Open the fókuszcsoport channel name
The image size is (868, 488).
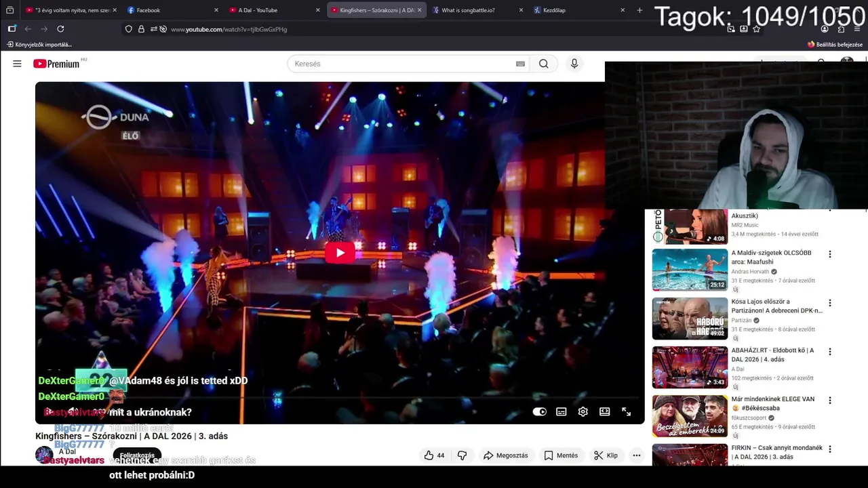point(749,418)
